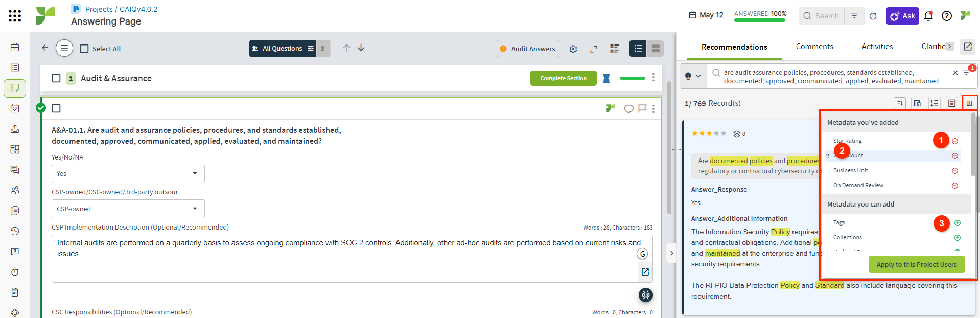Go to next question with down arrow
Screen dimensions: 980x318
coord(361,48)
